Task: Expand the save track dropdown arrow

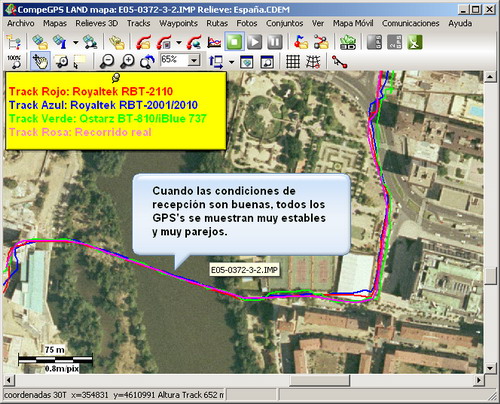Action: [179, 43]
